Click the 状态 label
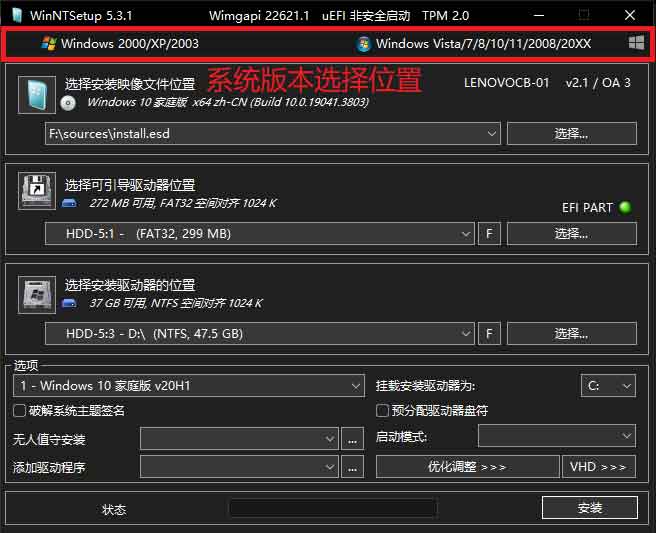 [x=114, y=510]
